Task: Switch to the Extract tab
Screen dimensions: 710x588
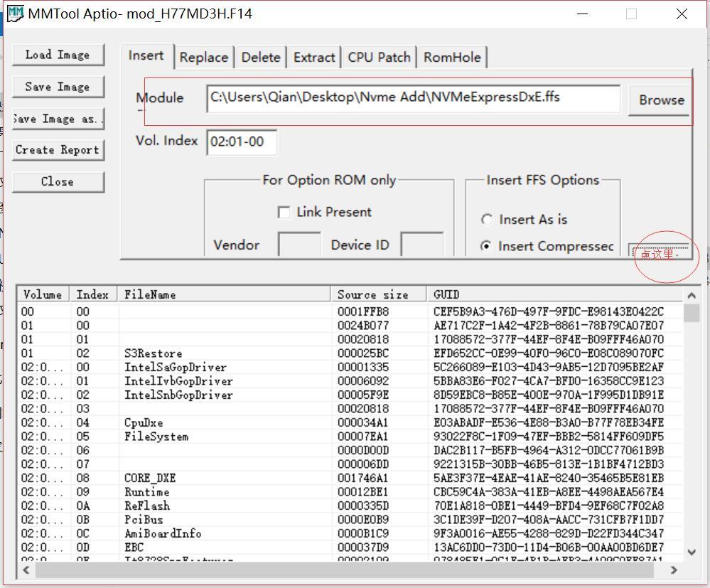Action: [313, 58]
